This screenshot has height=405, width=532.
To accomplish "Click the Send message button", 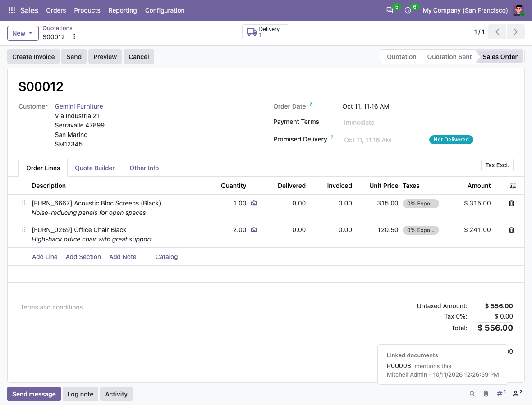I will (x=34, y=394).
